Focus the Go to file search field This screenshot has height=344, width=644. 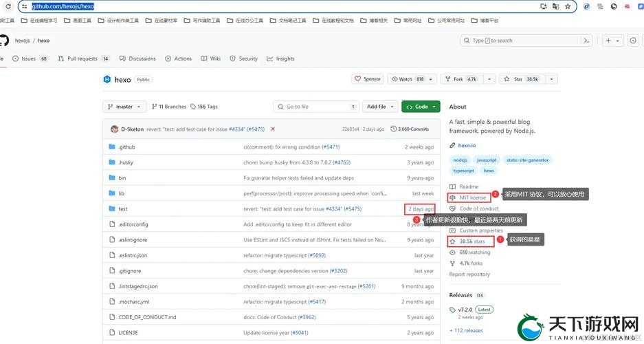click(316, 107)
